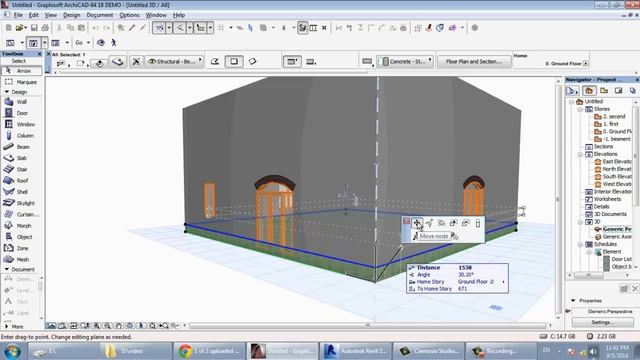Open the Window menu
The width and height of the screenshot is (640, 360).
(156, 15)
